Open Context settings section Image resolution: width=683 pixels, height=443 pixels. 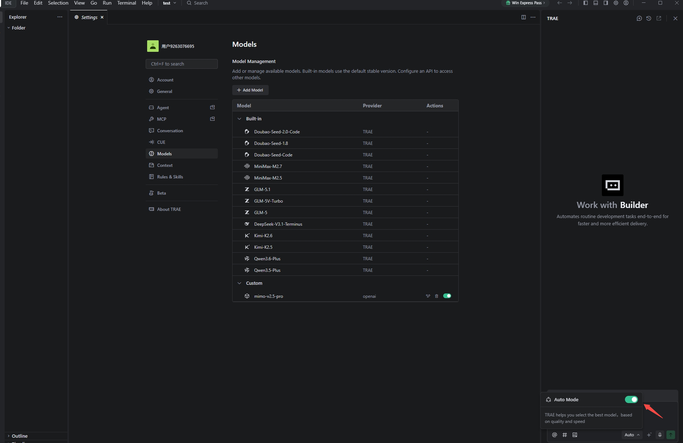(182, 165)
